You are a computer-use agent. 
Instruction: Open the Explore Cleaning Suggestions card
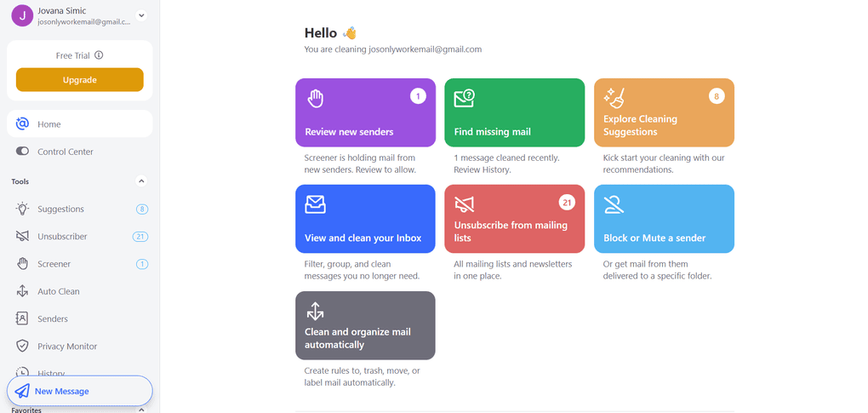click(664, 112)
